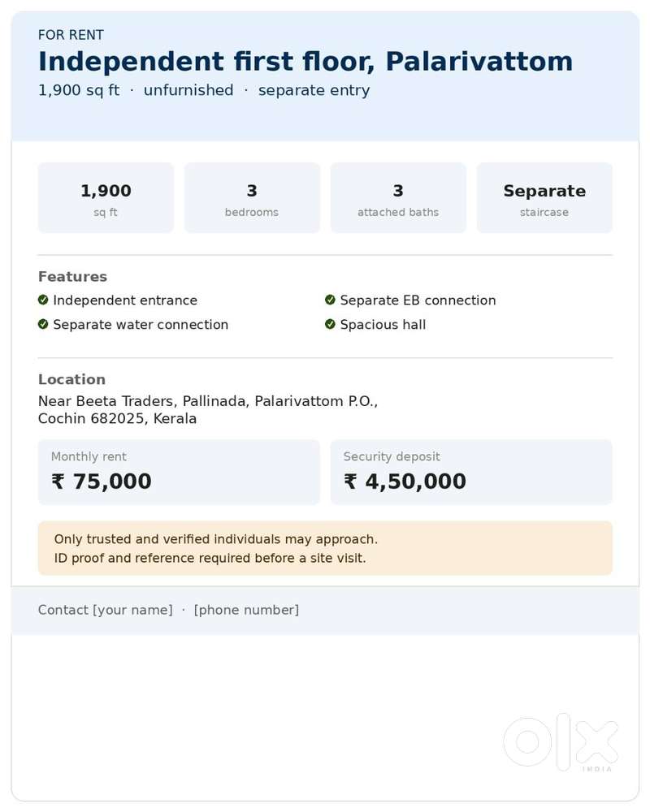The image size is (650, 812).
Task: Click the Independent first floor, Palarivattom title
Action: click(305, 62)
